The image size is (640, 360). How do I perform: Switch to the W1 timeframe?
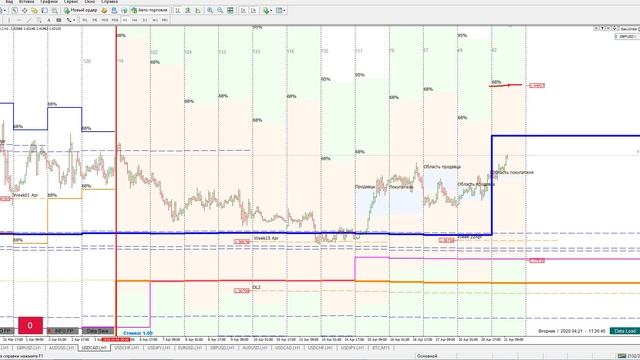tap(155, 20)
